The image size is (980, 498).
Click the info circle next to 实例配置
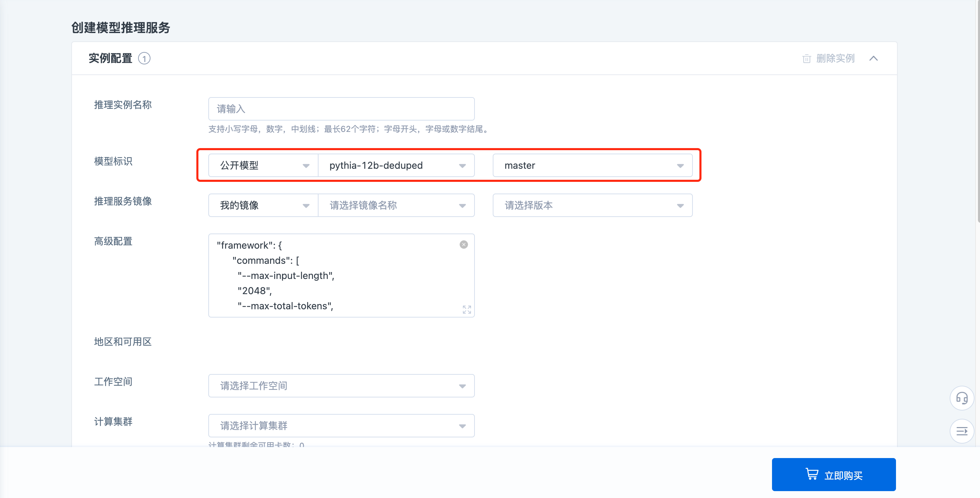[144, 59]
